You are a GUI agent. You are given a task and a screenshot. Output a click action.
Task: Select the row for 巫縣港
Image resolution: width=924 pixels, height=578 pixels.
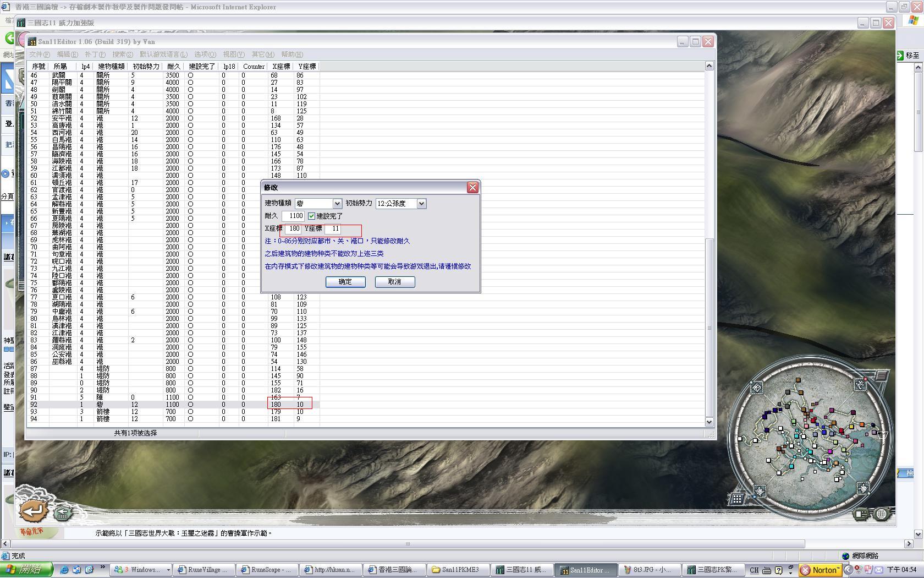click(174, 362)
